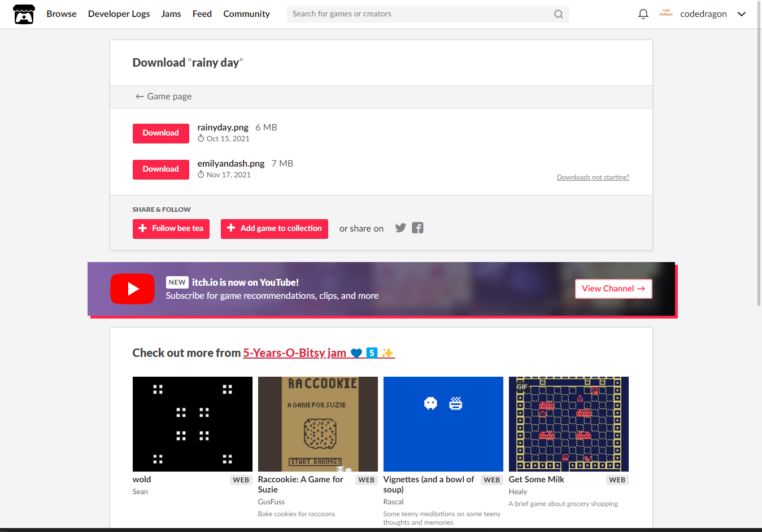Viewport: 762px width, 532px height.
Task: Click the WEB badge beside Get Some Milk
Action: (x=617, y=480)
